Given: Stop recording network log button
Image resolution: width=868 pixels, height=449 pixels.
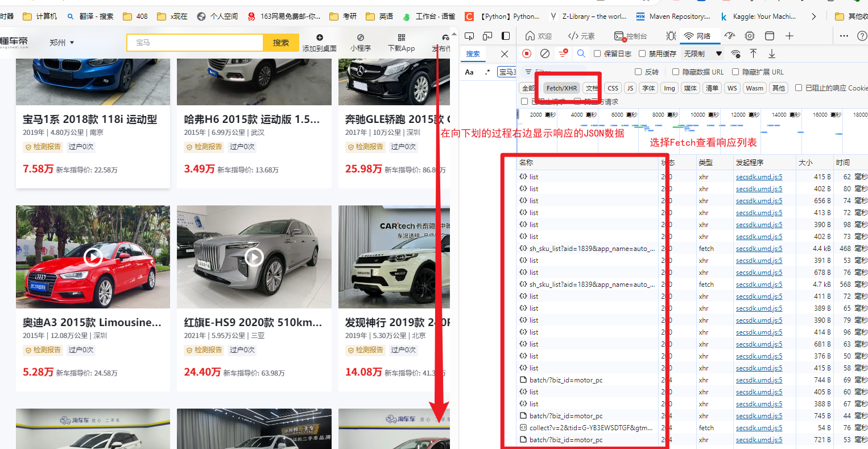Looking at the screenshot, I should [x=527, y=53].
